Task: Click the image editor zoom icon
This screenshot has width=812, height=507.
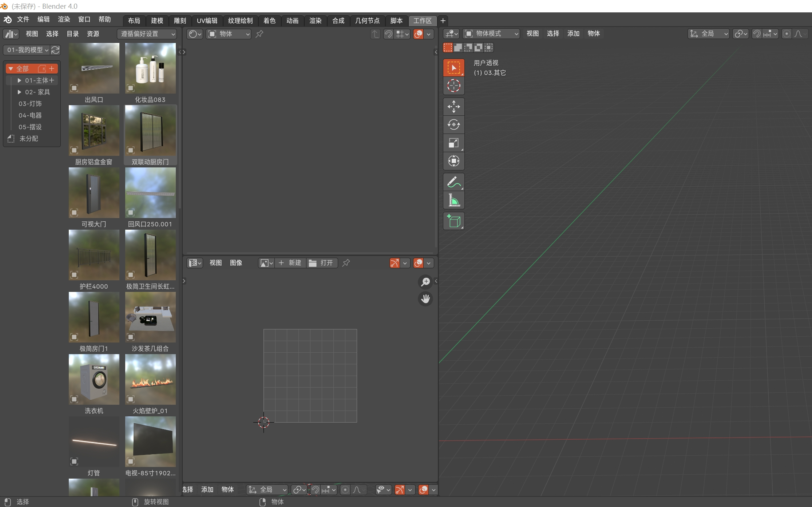Action: tap(425, 282)
